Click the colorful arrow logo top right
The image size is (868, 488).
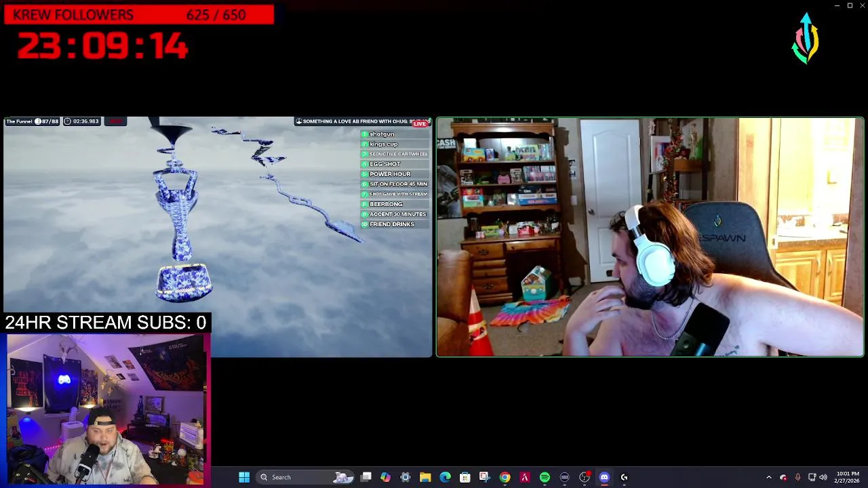(806, 38)
